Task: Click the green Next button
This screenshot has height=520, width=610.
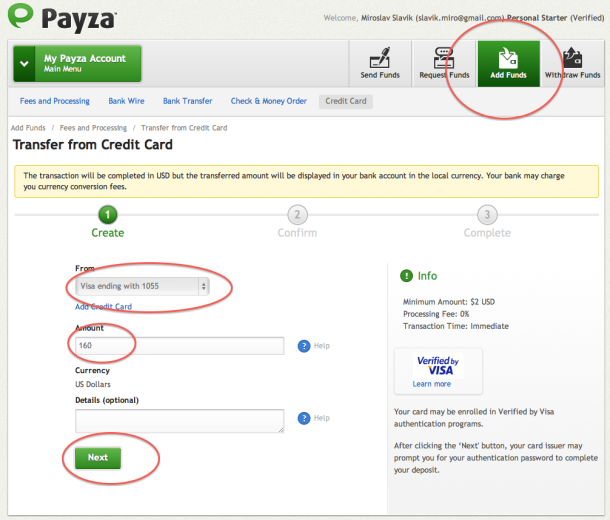Action: pyautogui.click(x=98, y=458)
